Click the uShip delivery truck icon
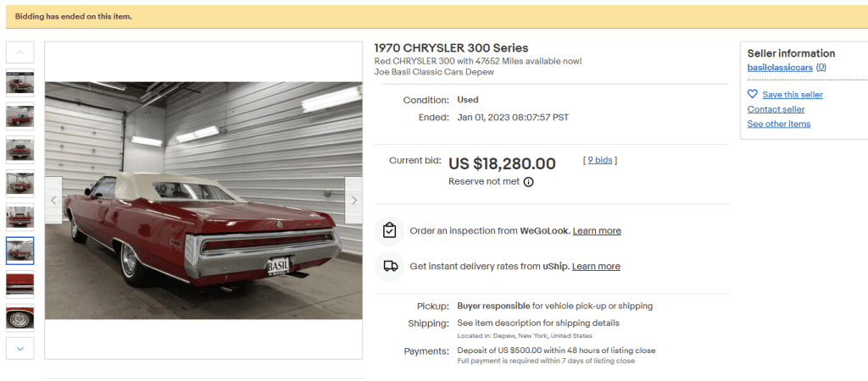The image size is (868, 381). [389, 266]
